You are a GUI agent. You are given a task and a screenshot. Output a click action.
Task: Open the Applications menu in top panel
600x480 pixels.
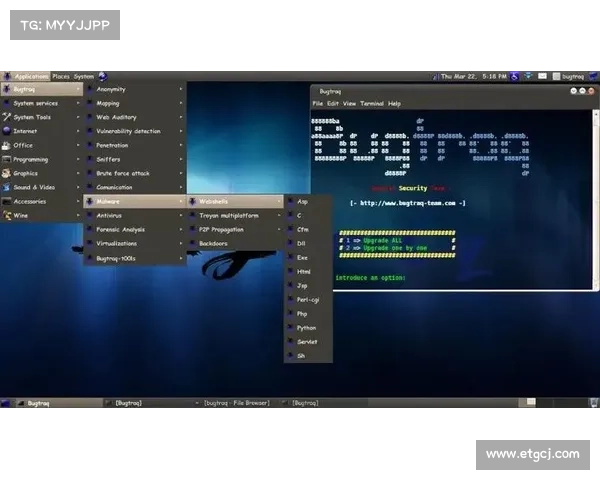(x=26, y=77)
